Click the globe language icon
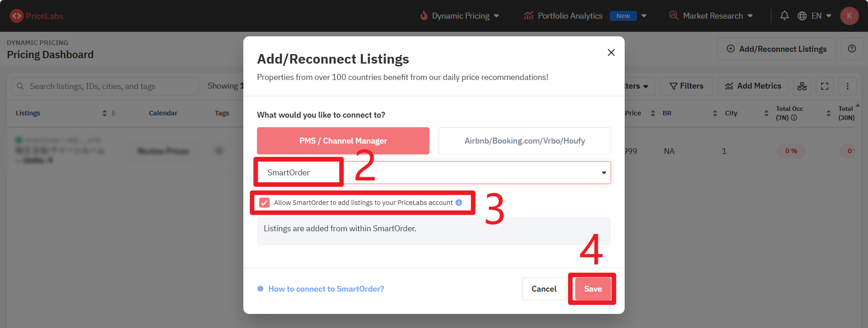868x328 pixels. point(802,16)
